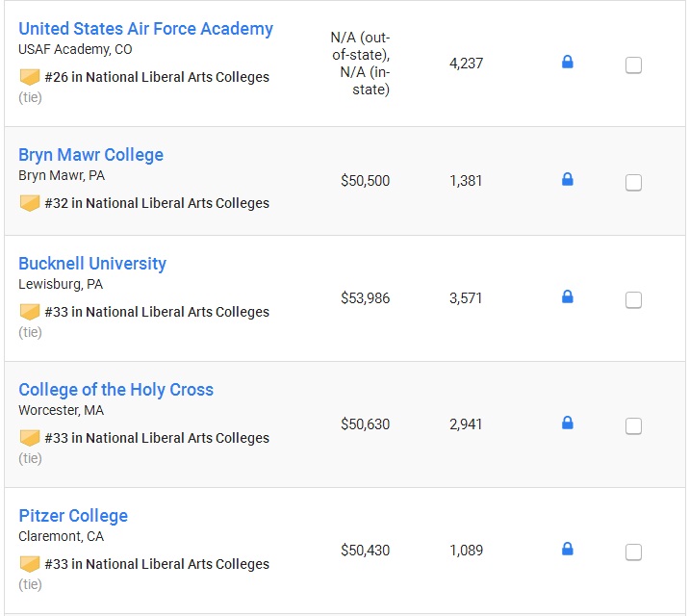
Task: Click ranking badge icon under Holy Cross
Action: [x=30, y=438]
